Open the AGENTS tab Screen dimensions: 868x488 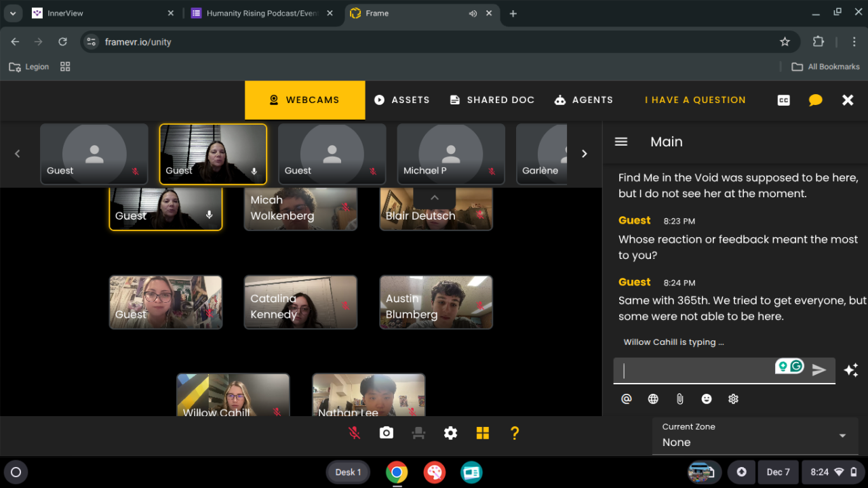(x=584, y=100)
